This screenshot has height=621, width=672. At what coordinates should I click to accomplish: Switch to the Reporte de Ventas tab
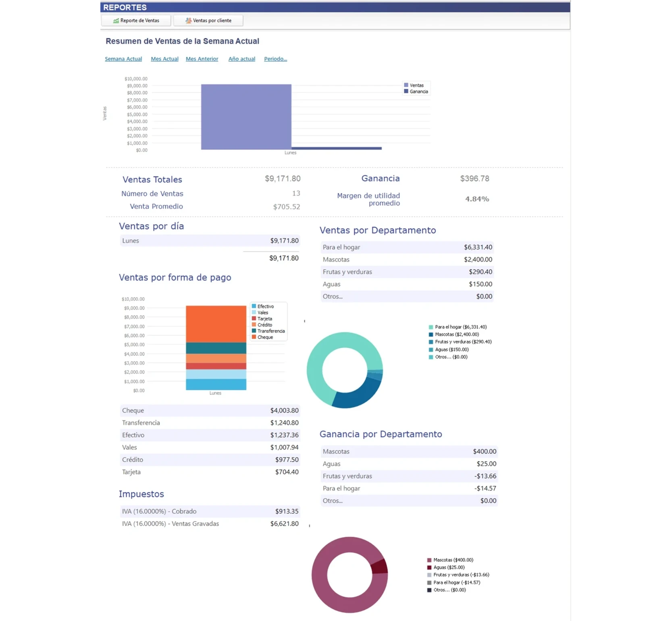(x=136, y=20)
